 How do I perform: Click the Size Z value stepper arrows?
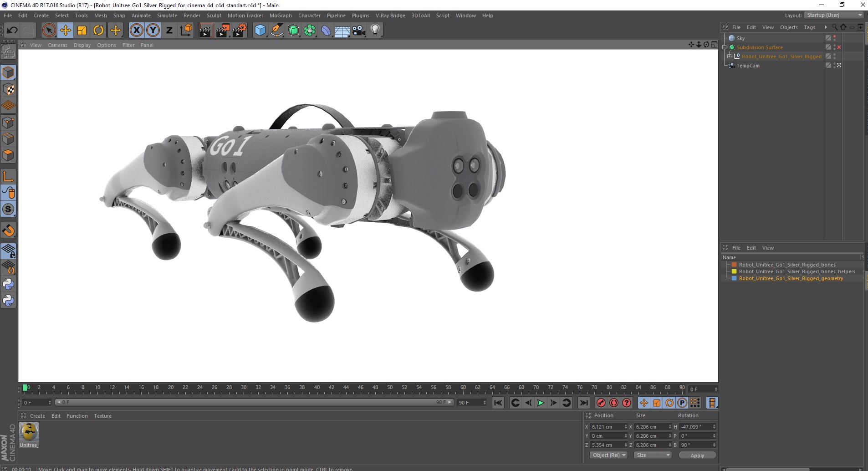point(670,445)
